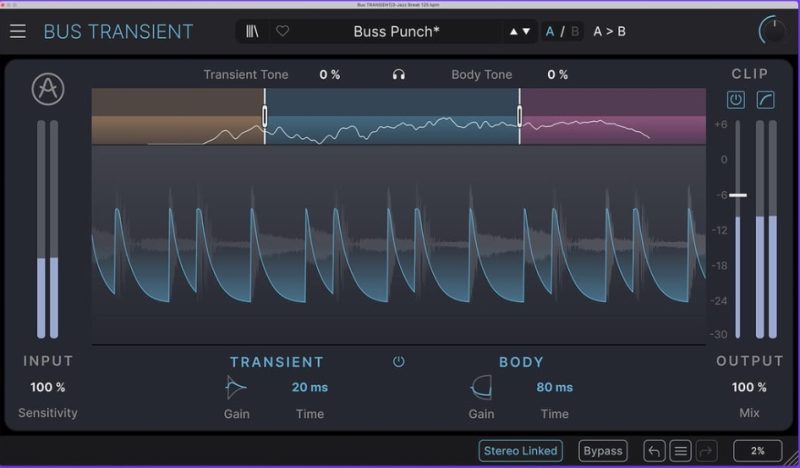
Task: Switch to state B
Action: (x=575, y=32)
